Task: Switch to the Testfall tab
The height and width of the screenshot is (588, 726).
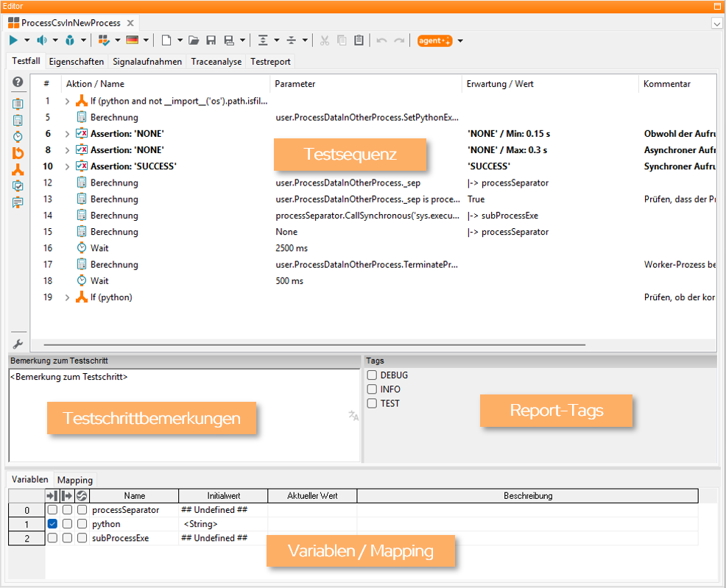Action: 26,61
